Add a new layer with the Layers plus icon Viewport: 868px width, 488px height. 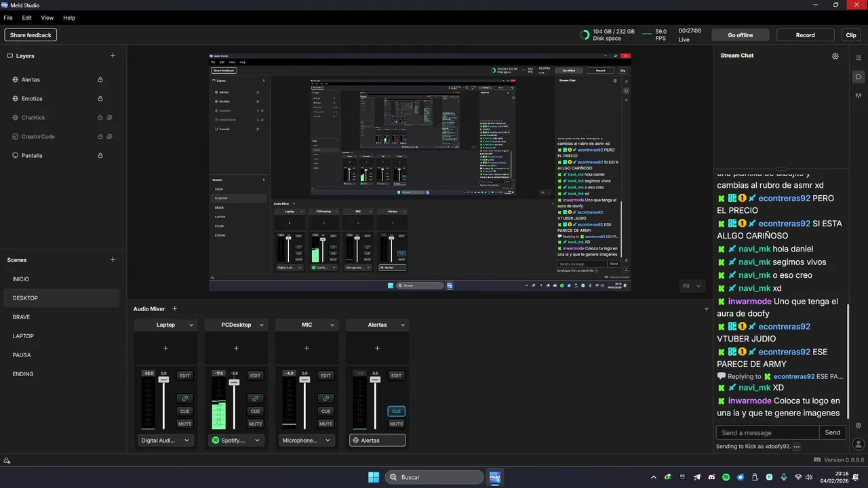pyautogui.click(x=113, y=56)
